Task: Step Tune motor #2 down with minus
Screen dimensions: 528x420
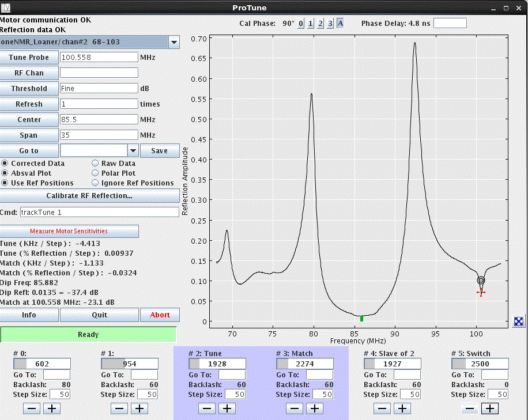Action: [x=207, y=408]
